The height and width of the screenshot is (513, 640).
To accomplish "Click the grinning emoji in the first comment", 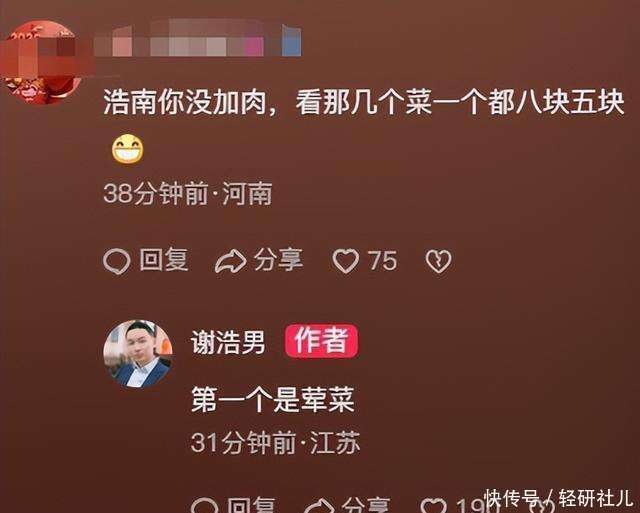I will click(128, 149).
